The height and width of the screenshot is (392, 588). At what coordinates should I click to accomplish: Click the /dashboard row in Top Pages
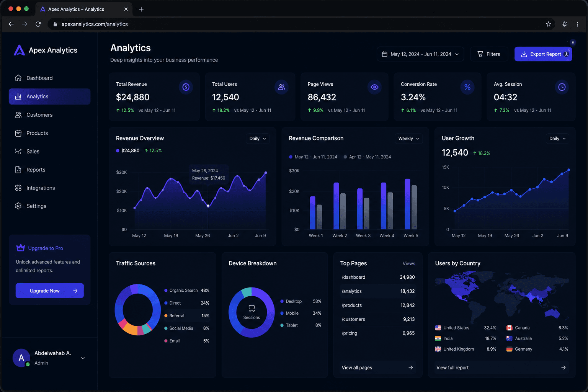click(378, 277)
